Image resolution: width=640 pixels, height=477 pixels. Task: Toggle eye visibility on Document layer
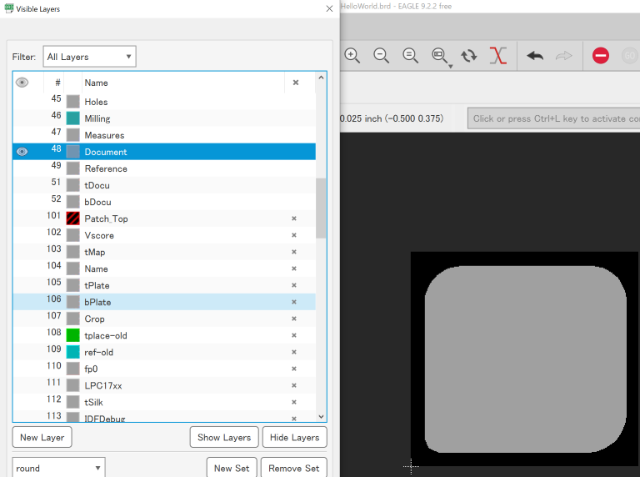pos(22,152)
